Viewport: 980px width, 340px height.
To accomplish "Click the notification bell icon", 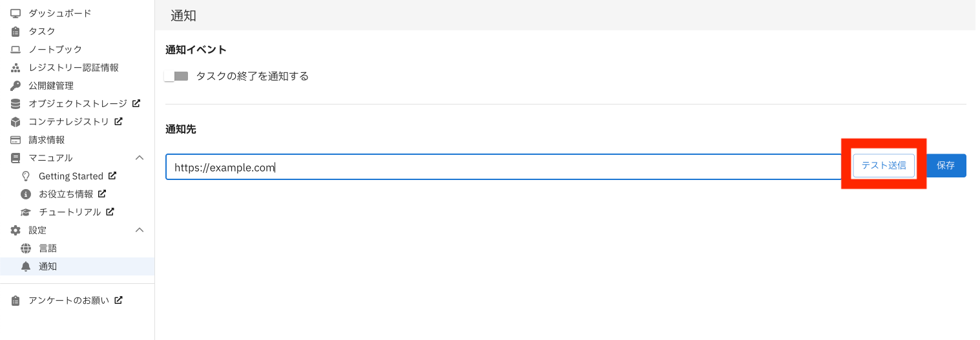I will (x=26, y=266).
